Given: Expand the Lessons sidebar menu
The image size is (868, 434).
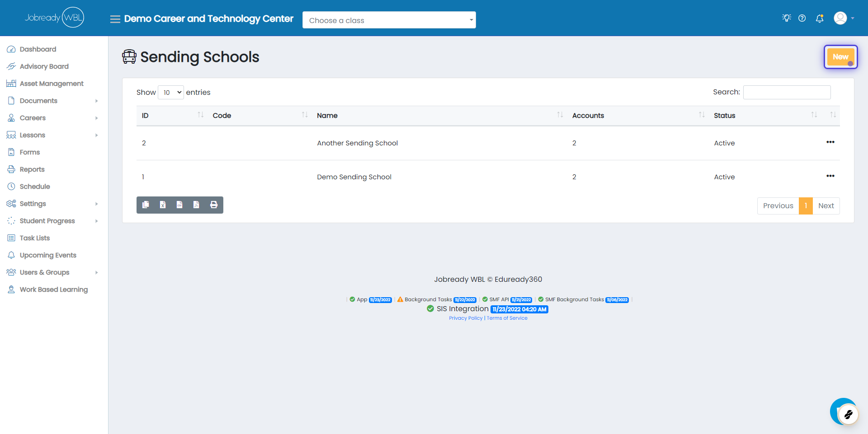Looking at the screenshot, I should 52,135.
